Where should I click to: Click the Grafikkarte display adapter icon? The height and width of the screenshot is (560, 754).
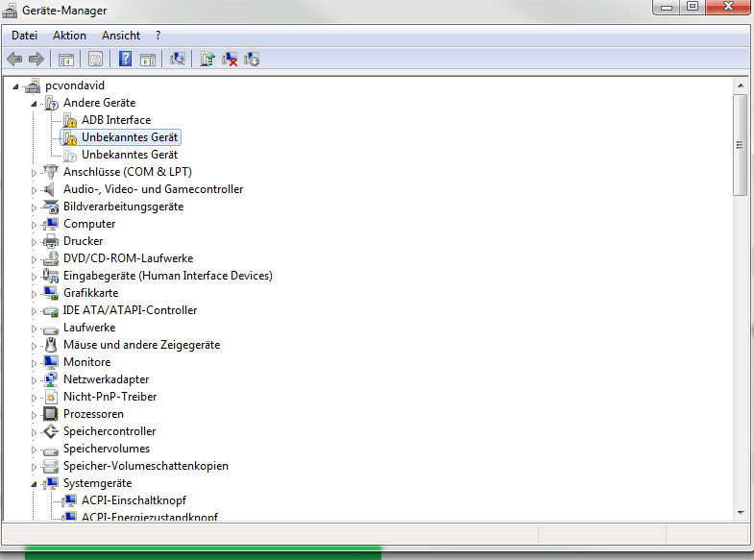(51, 293)
